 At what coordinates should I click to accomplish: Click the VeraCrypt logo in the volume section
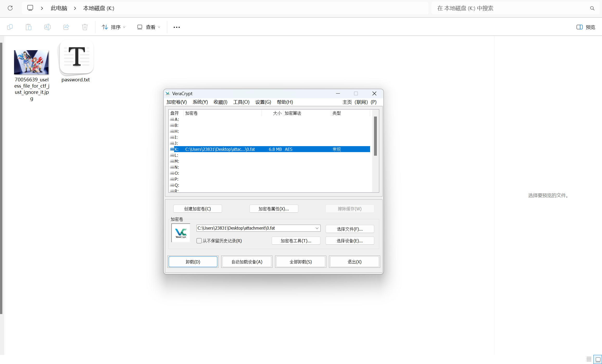[181, 233]
